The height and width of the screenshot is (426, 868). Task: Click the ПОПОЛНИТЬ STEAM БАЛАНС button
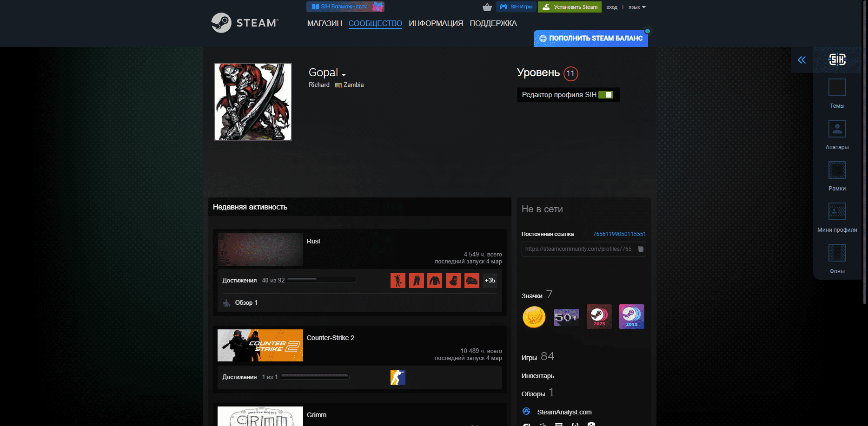click(x=591, y=39)
